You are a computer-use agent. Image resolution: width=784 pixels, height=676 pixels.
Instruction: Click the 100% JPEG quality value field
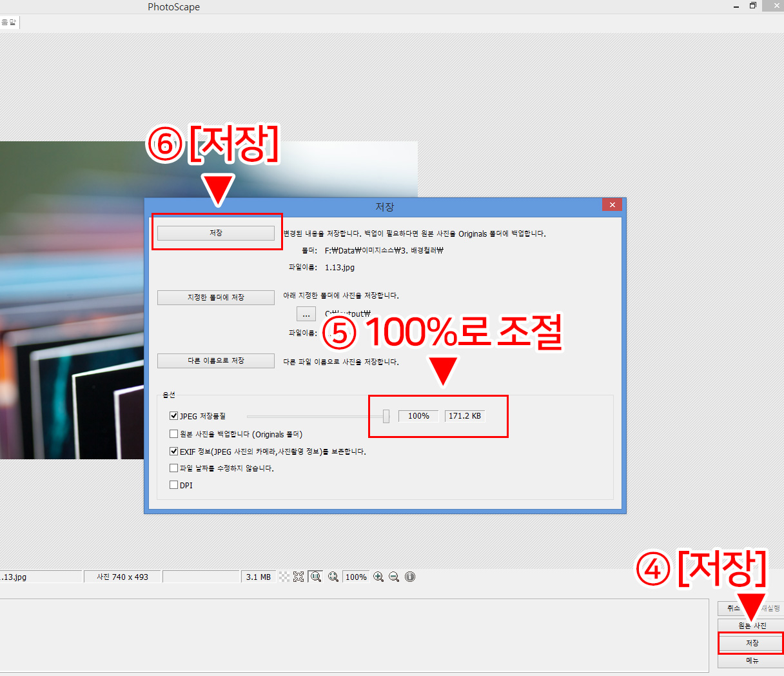418,416
